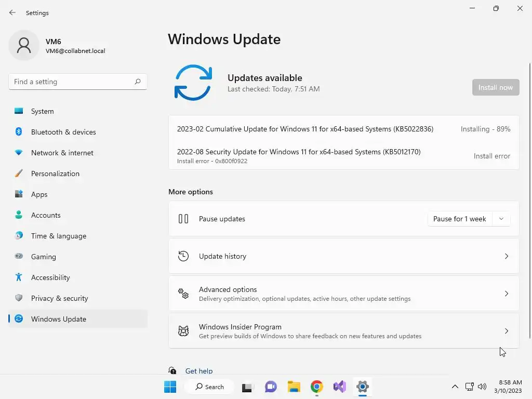Open the Get help link

point(199,371)
